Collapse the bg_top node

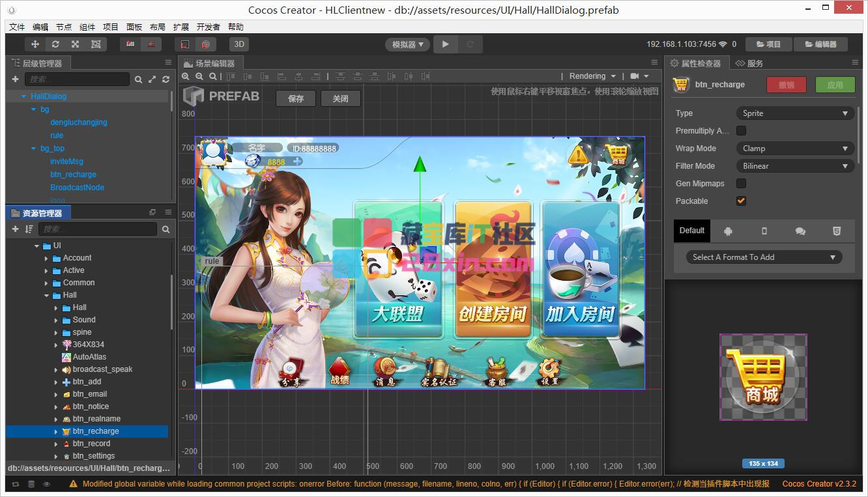coord(34,149)
